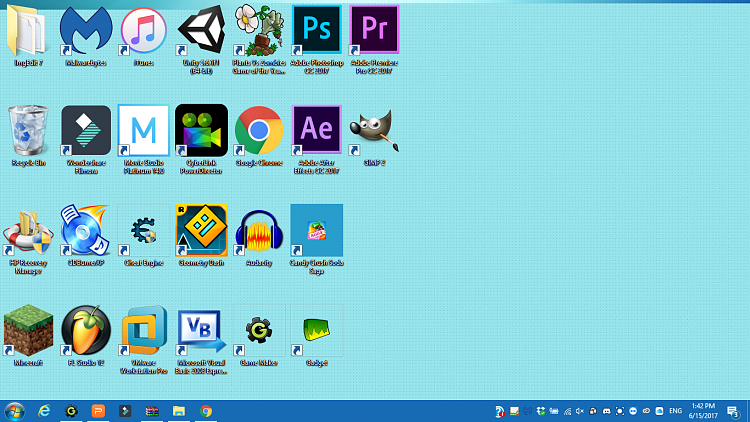Switch to the orange P taskbar app
750x422 pixels.
(x=98, y=411)
